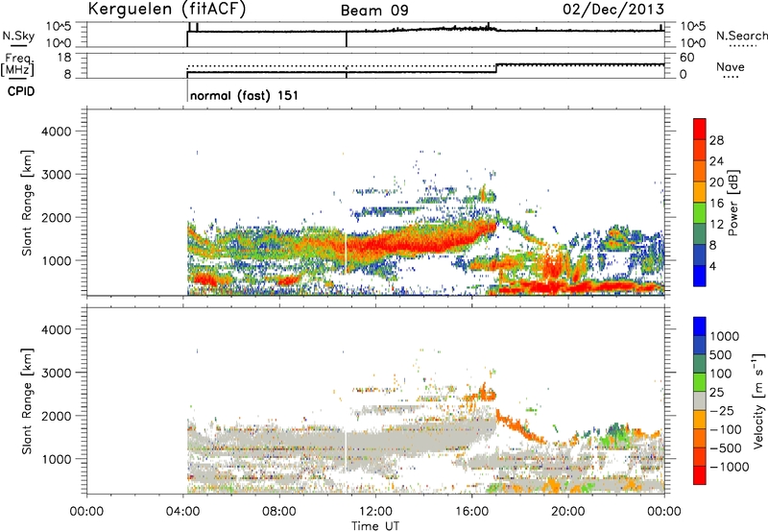
Task: Click the dotted Nave line sample under "Nave"
Action: click(x=731, y=78)
